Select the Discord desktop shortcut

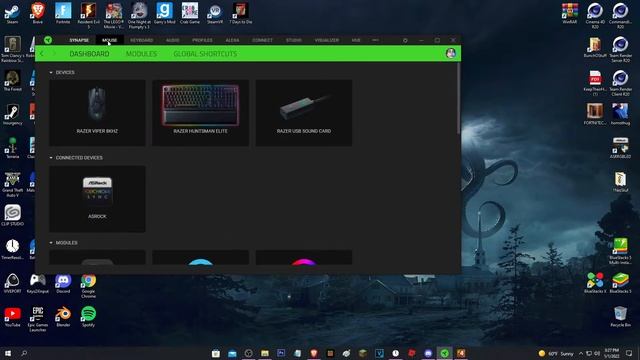click(x=63, y=283)
